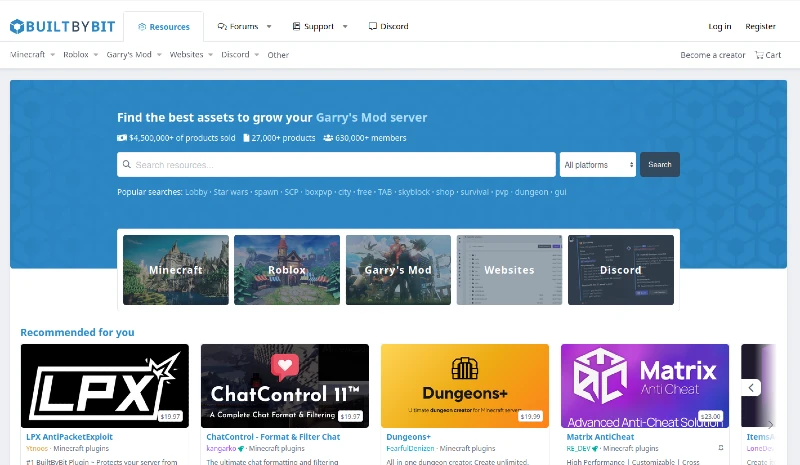800x465 pixels.
Task: Click the magnifier icon in search box
Action: [127, 164]
